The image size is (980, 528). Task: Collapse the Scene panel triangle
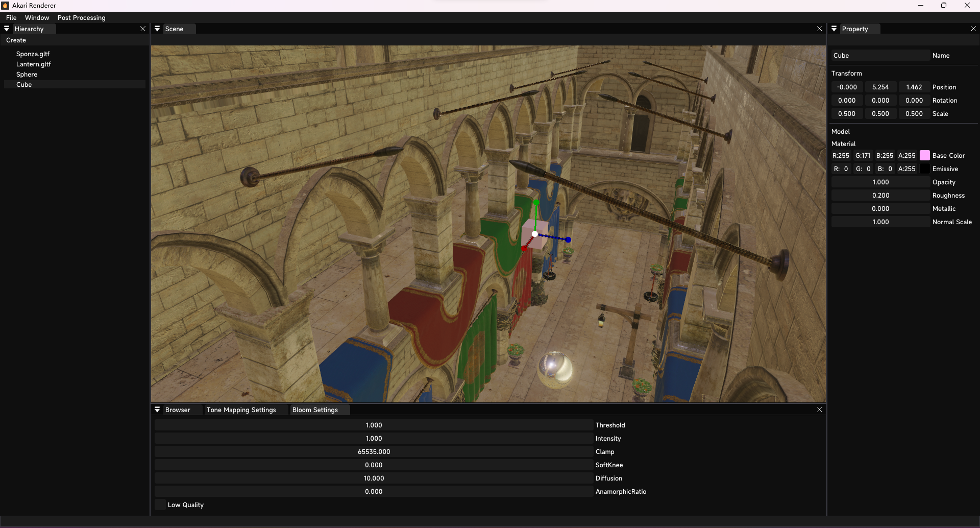(157, 29)
